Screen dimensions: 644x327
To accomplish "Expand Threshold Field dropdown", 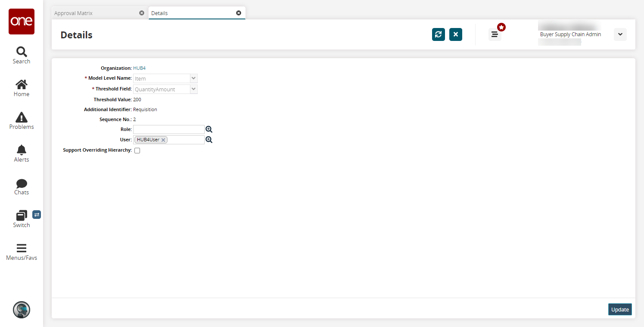I will tap(194, 89).
